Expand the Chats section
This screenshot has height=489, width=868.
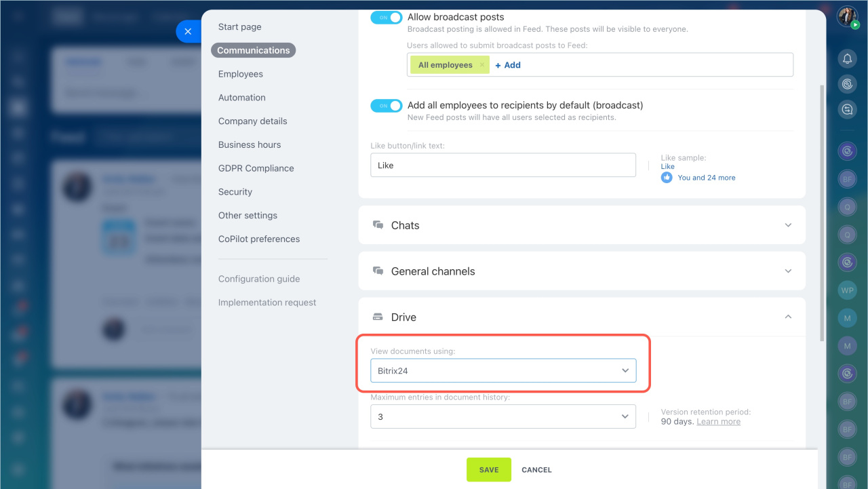[x=788, y=225]
